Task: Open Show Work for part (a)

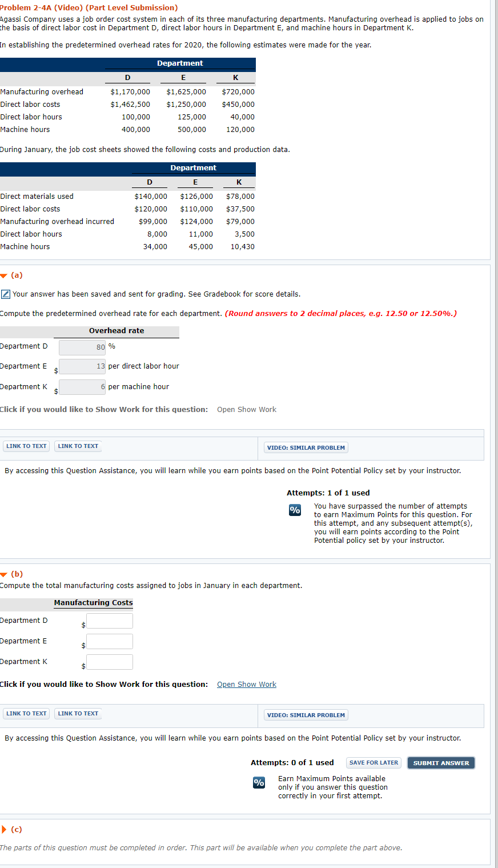Action: pos(246,409)
